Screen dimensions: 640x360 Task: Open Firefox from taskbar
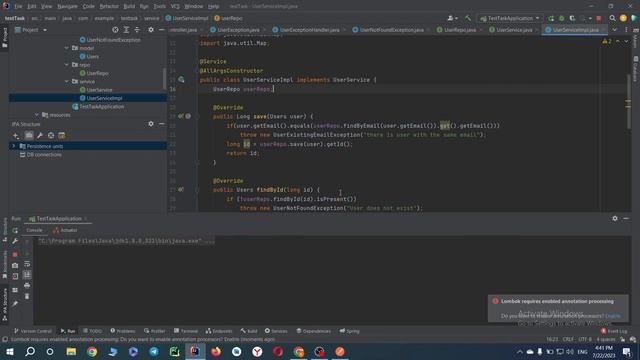point(216,351)
